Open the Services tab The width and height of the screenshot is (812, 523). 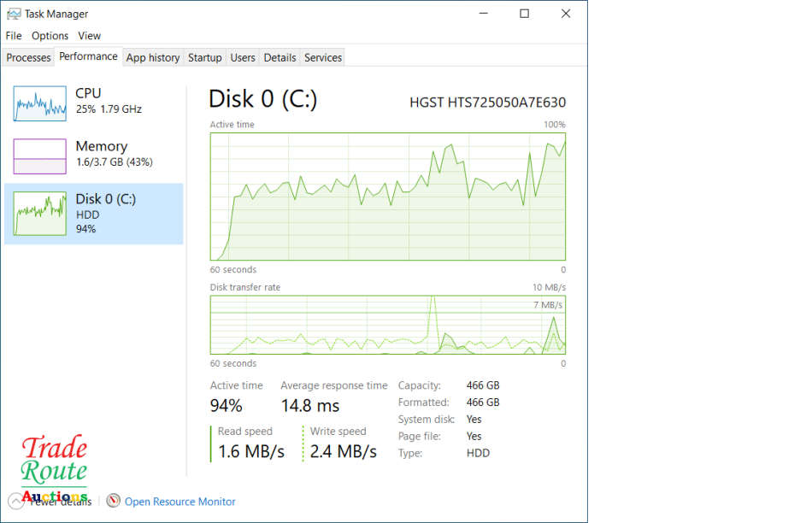(323, 57)
